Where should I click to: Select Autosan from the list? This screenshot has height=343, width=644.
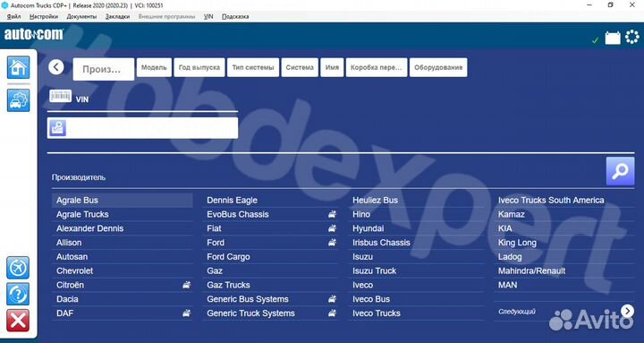[123, 257]
